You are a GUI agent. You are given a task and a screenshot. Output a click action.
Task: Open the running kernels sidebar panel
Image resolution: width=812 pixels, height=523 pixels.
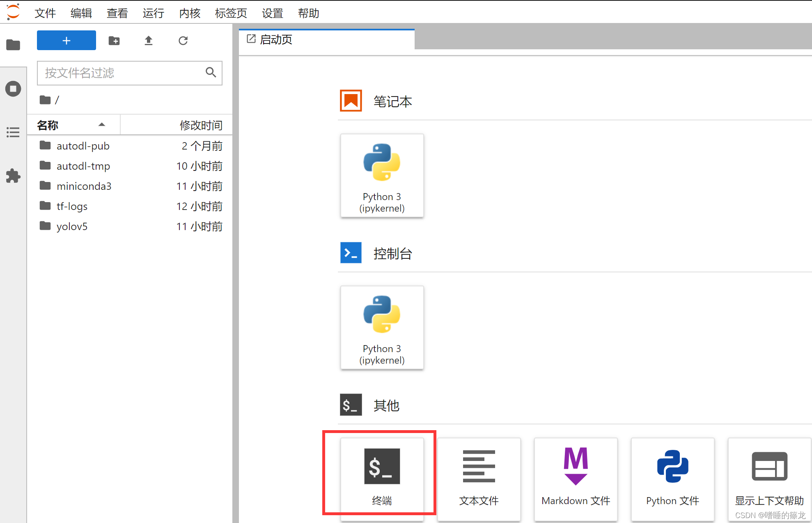[13, 88]
